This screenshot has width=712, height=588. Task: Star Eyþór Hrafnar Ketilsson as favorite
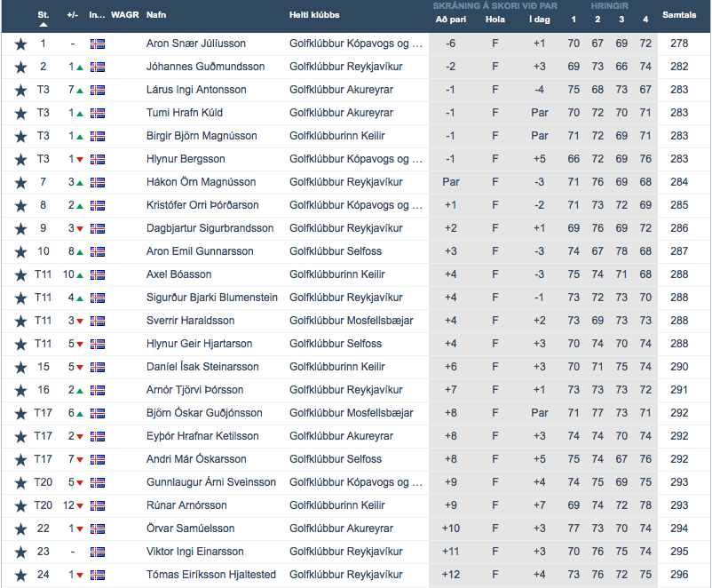20,437
